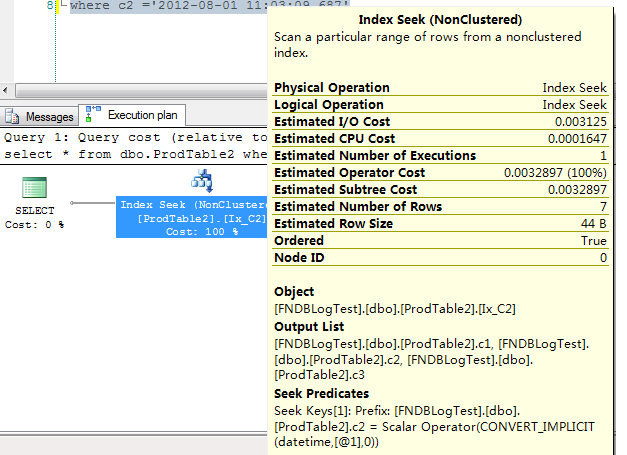
Task: Click the tooltip title 'Index Seek (NonClustered)'
Action: (440, 20)
